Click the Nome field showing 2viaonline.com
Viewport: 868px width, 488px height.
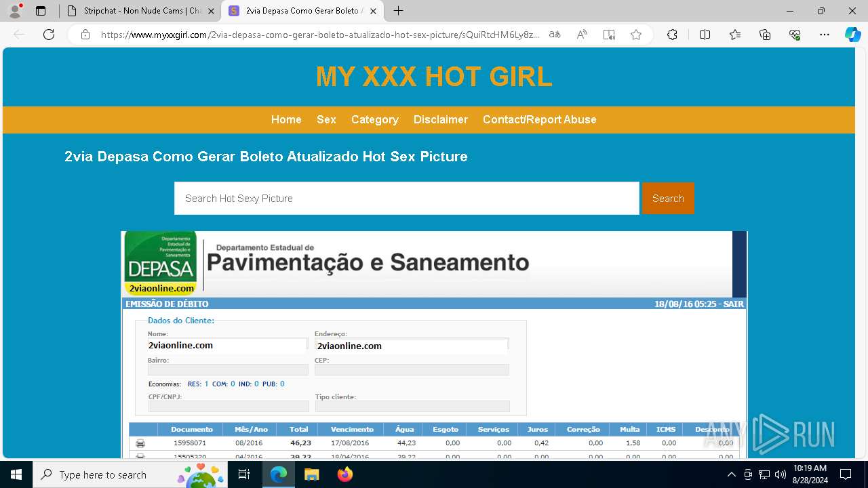click(227, 345)
